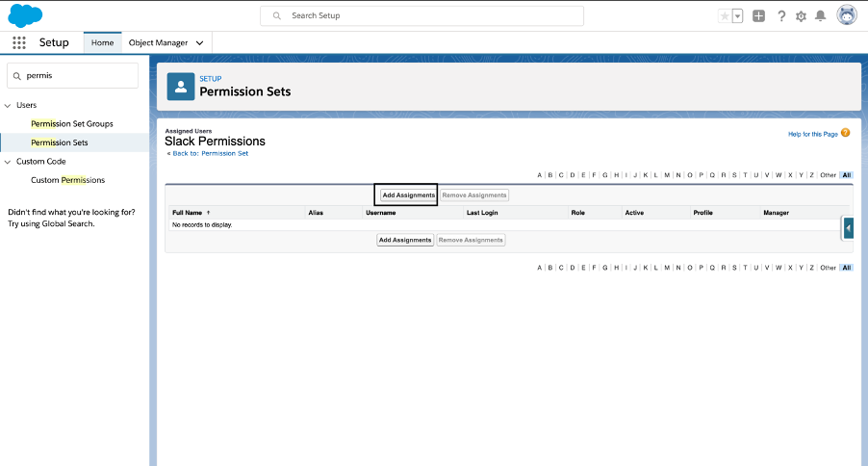868x466 pixels.
Task: Sort by the Username column header
Action: point(381,213)
